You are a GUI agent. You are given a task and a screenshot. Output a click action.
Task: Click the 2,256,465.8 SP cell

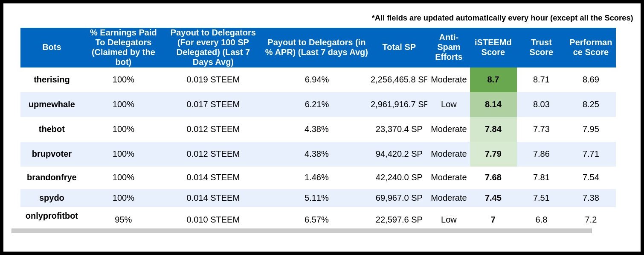coord(399,79)
